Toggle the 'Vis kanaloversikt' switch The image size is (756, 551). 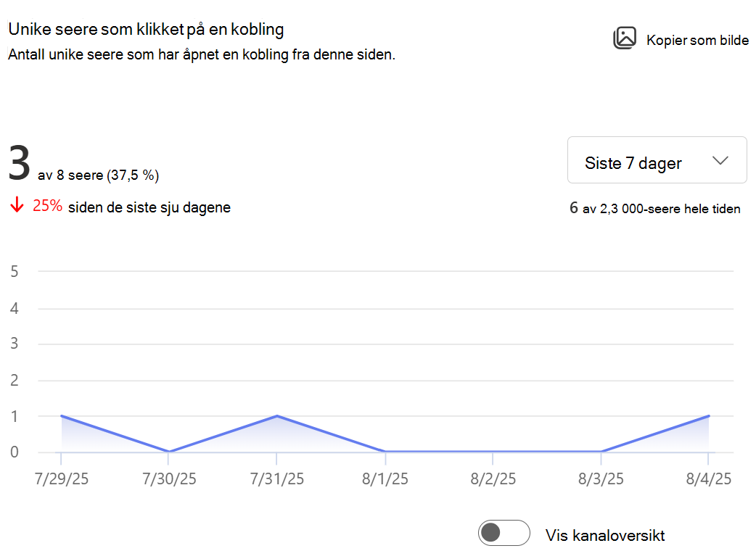pyautogui.click(x=504, y=533)
